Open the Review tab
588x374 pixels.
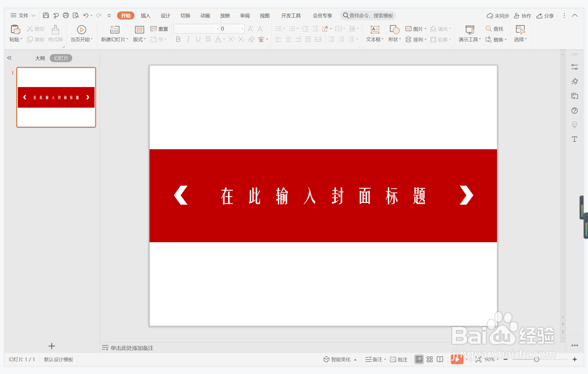pyautogui.click(x=245, y=16)
